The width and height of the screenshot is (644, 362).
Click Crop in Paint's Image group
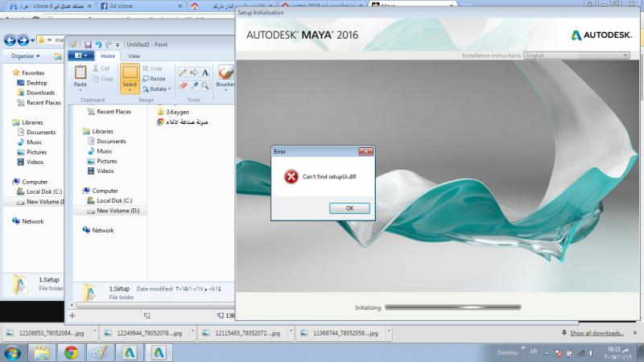(152, 68)
